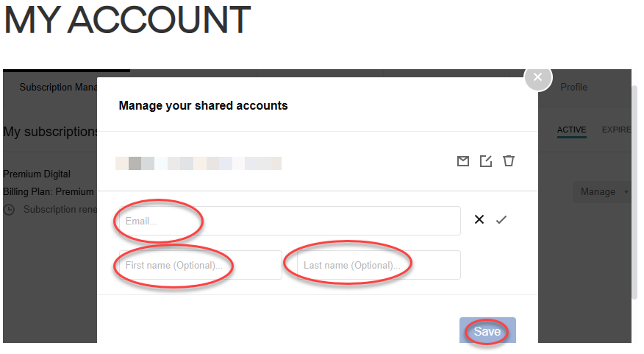Expand the Manage dropdown
644x354 pixels.
(x=603, y=192)
